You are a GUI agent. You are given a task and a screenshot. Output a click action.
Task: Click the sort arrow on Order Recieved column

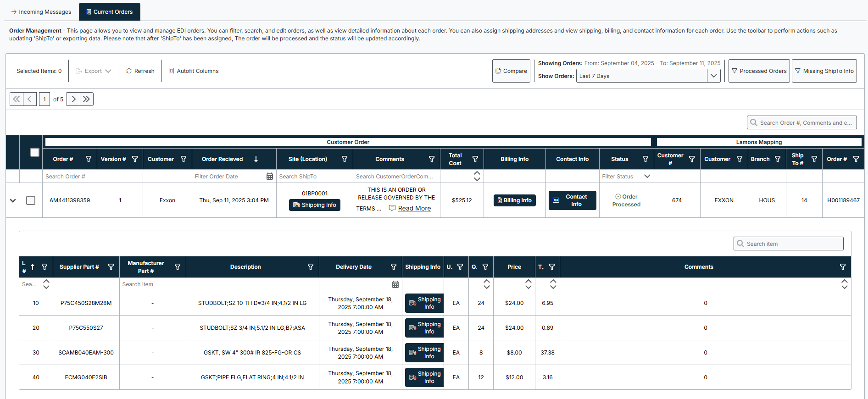click(256, 159)
